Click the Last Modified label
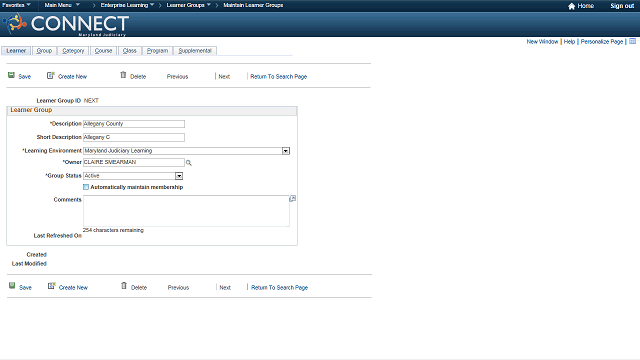The image size is (640, 360). 29,264
